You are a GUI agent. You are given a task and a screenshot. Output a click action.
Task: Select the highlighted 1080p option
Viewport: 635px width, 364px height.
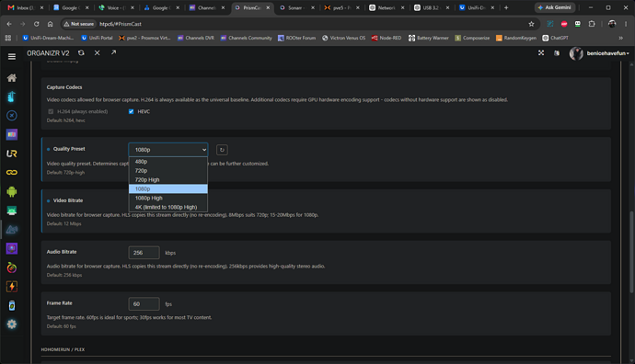coord(168,188)
